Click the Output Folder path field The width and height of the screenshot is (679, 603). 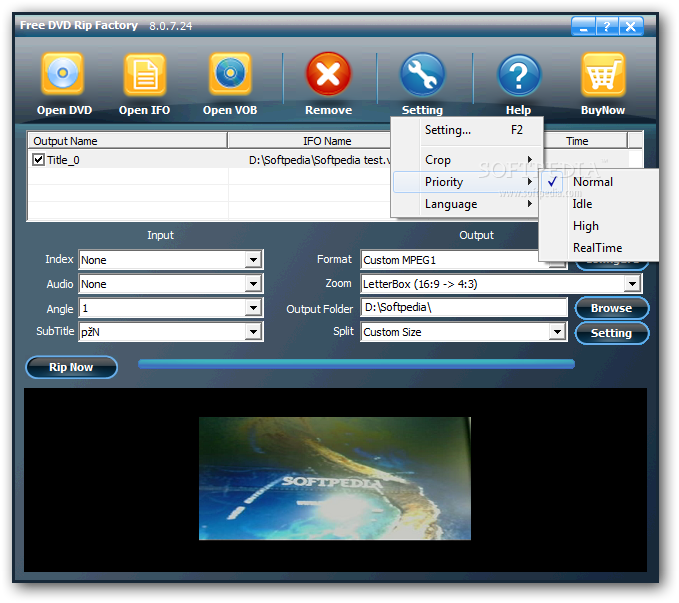[463, 308]
